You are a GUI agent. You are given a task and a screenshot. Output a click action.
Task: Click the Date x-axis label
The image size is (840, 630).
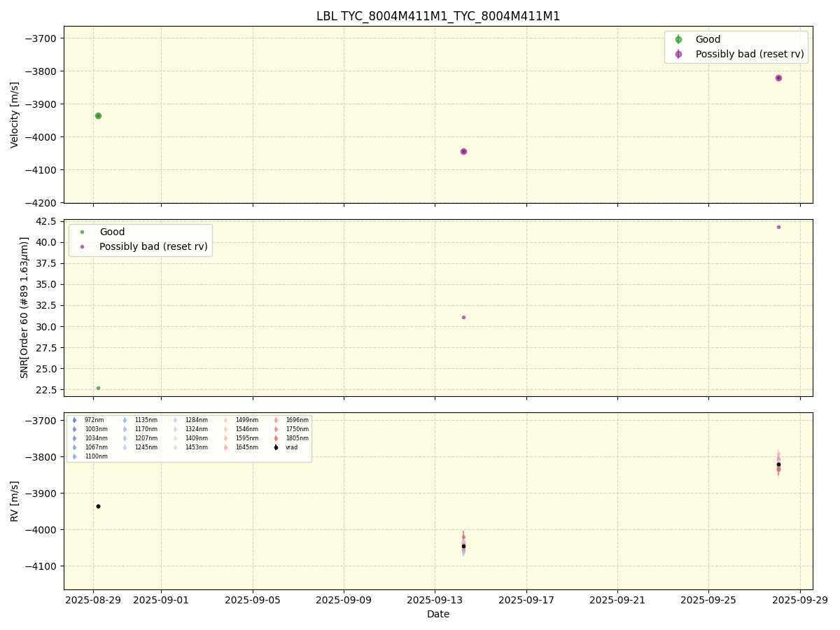click(438, 615)
